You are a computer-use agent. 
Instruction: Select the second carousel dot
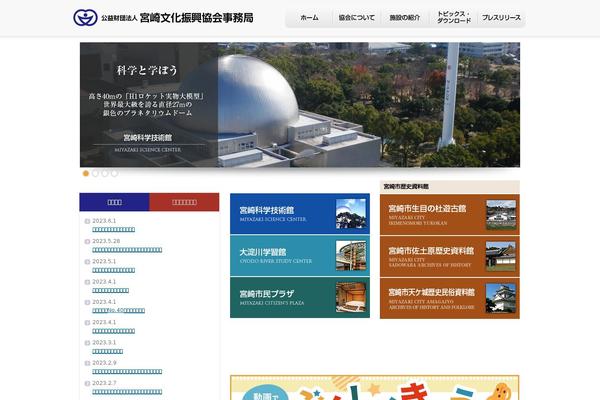point(95,173)
